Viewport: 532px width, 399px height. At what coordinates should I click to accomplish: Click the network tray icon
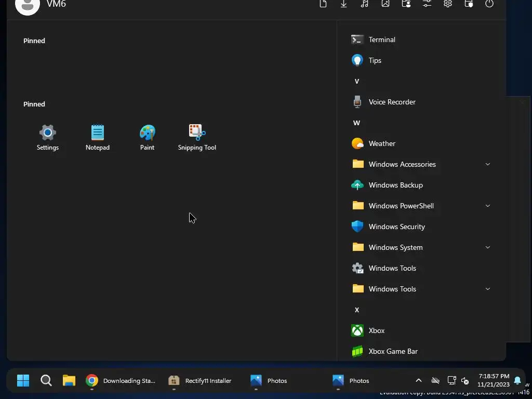tap(451, 380)
